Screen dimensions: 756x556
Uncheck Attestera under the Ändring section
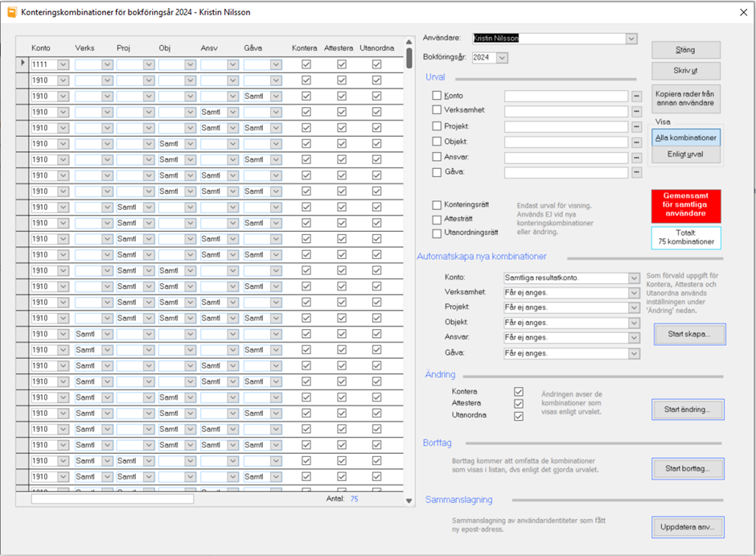pos(519,404)
